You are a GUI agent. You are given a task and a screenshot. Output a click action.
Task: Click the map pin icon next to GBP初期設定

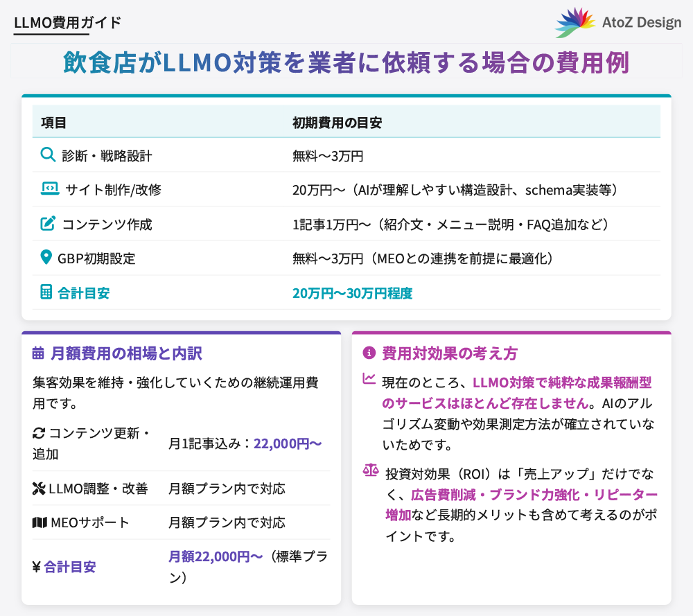point(47,257)
